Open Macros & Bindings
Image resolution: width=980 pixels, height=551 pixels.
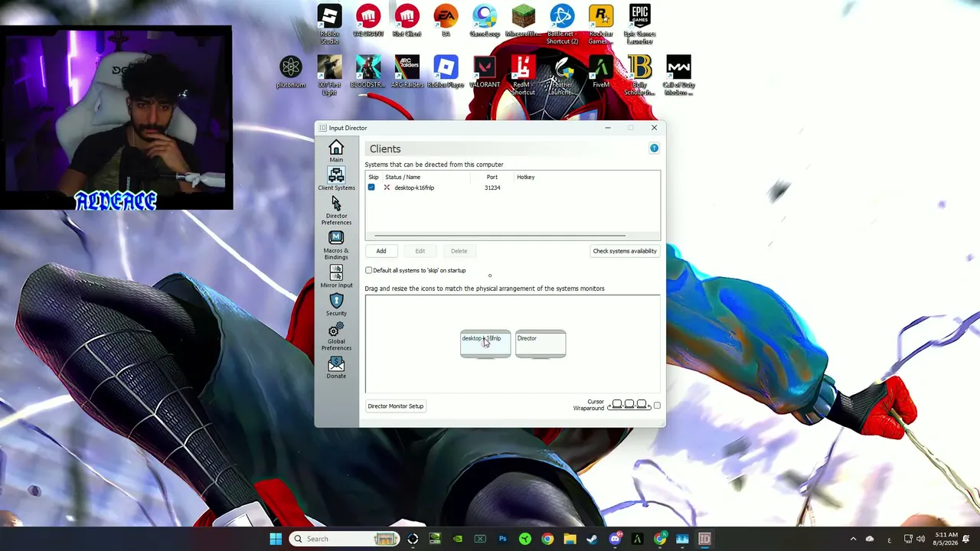coord(336,245)
